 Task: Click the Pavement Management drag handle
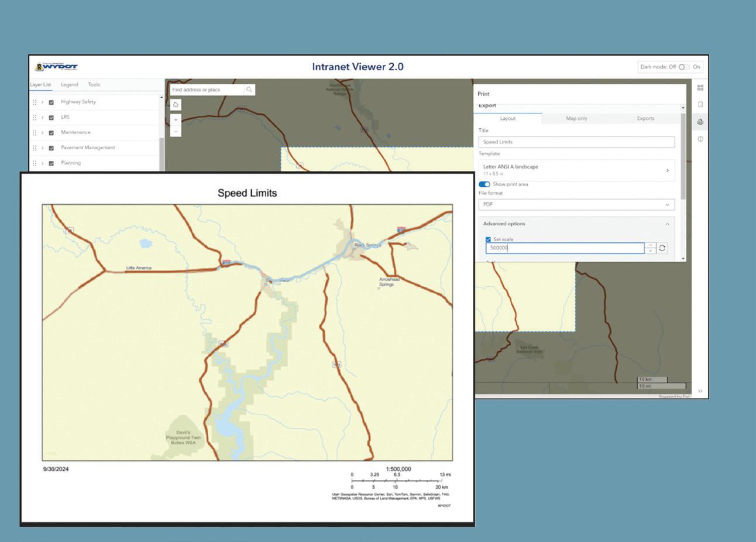35,147
